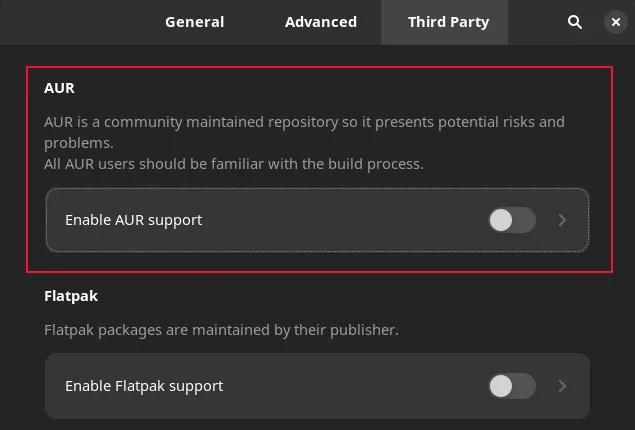Image resolution: width=635 pixels, height=430 pixels.
Task: Switch to the General tab
Action: click(x=194, y=22)
